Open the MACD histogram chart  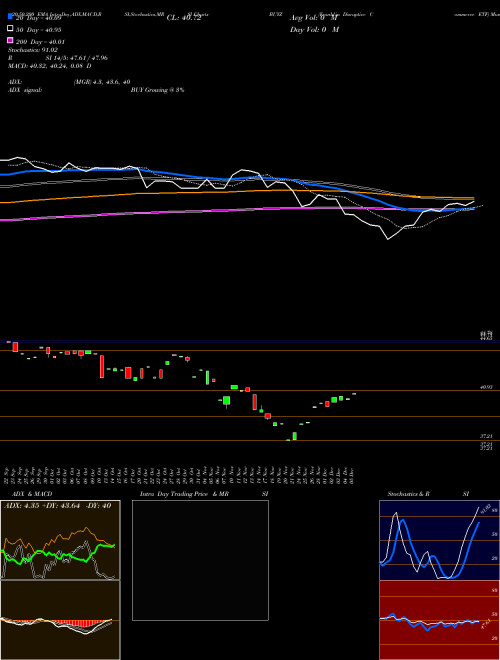pos(60,620)
